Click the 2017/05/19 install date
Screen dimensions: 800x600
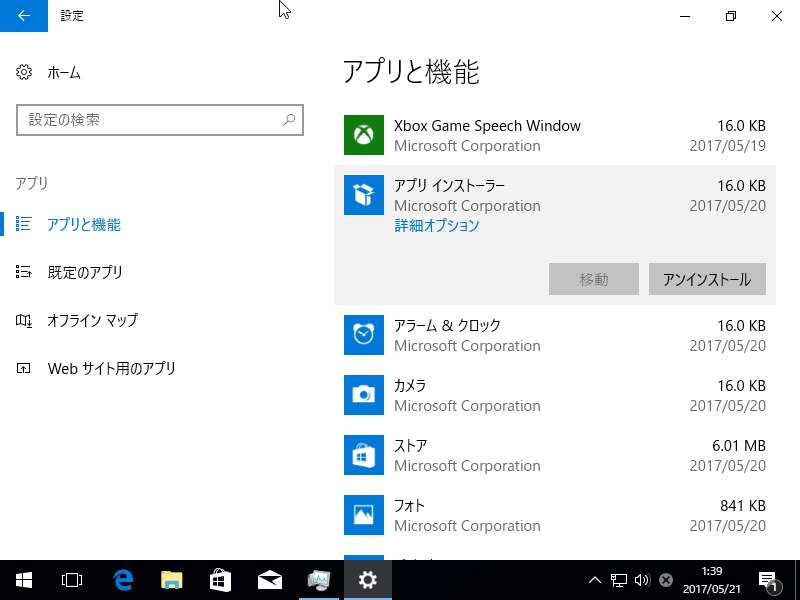pos(728,146)
